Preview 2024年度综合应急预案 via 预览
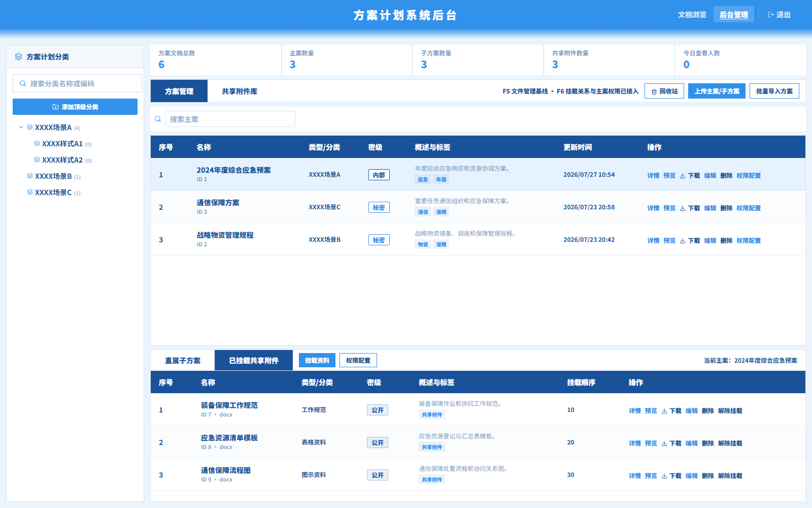812x508 pixels. pos(669,176)
